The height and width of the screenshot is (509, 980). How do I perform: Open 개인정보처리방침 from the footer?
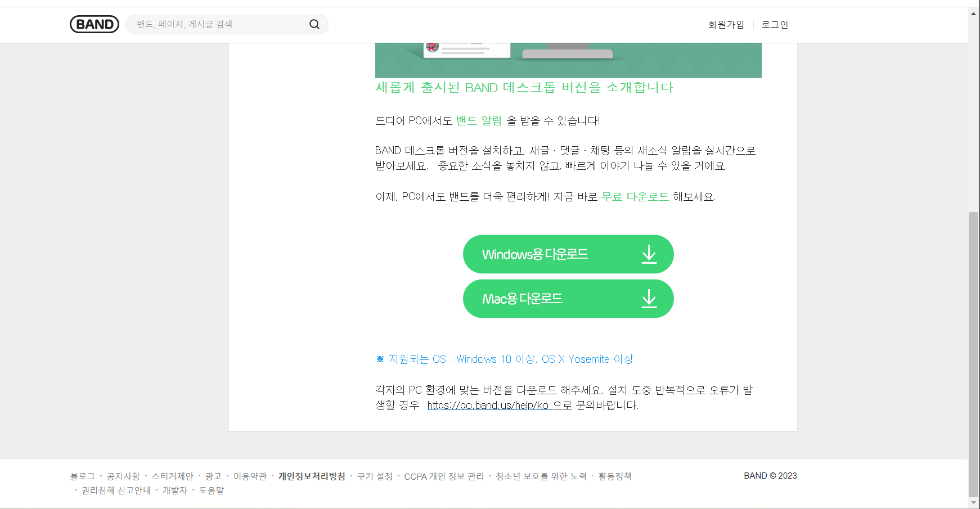[312, 476]
